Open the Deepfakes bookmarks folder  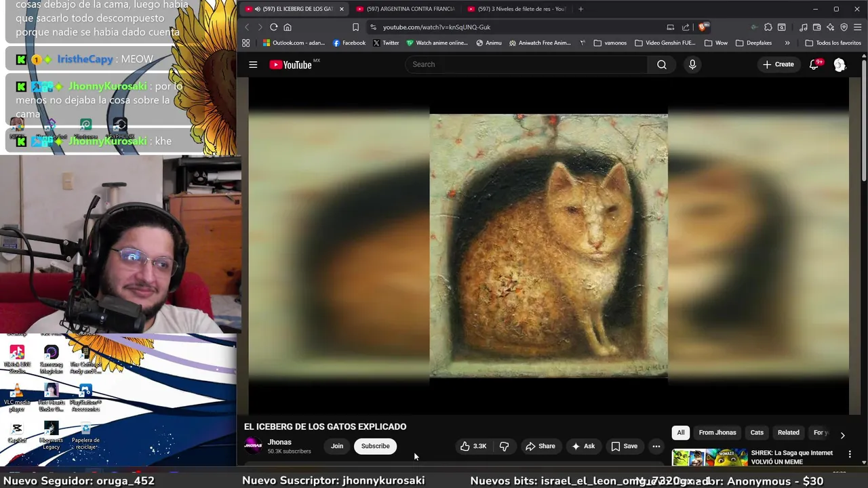753,43
